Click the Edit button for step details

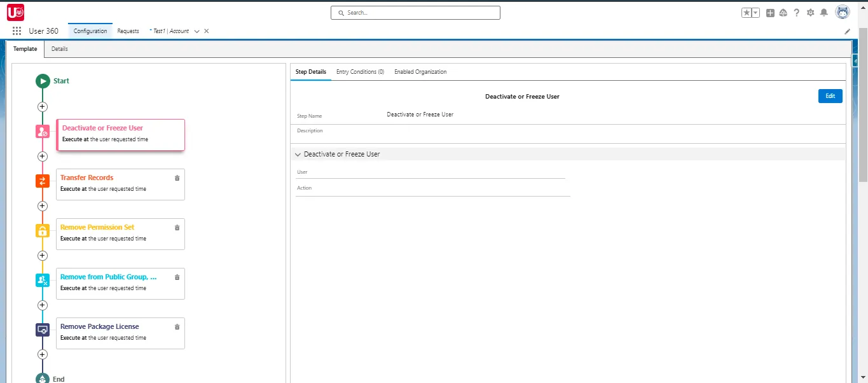click(830, 95)
